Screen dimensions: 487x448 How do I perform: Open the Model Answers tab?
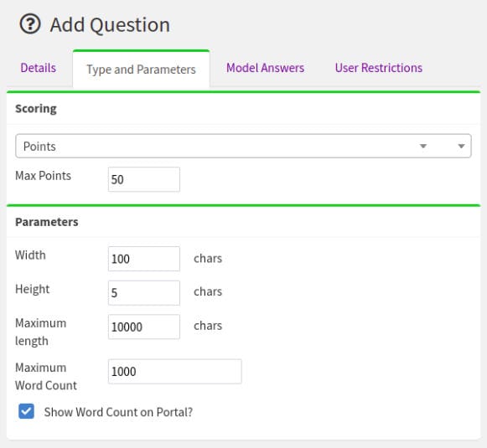click(x=265, y=68)
